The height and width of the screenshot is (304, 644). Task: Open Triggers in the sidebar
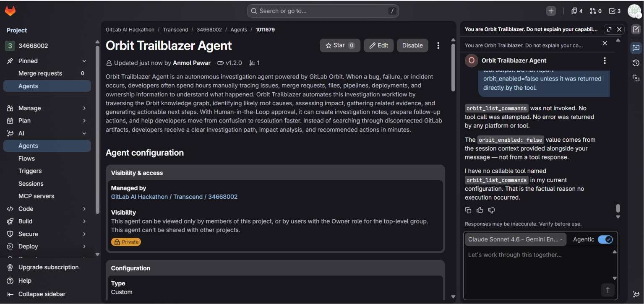(47, 171)
